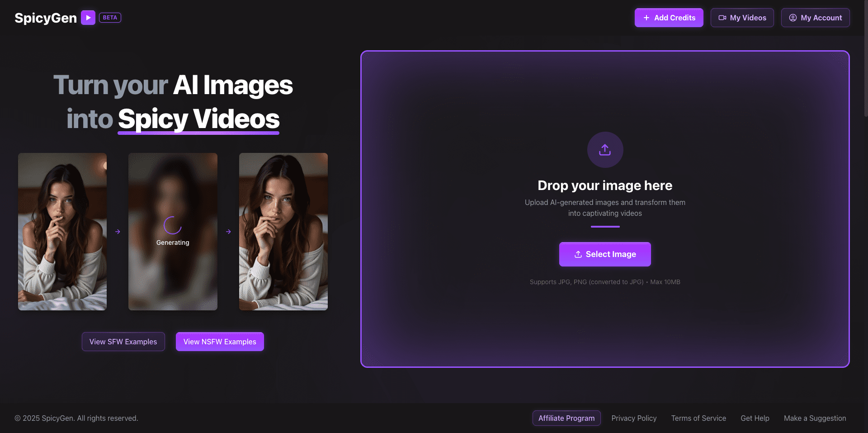Screen dimensions: 868x433
Task: Click the upload icon on Select Image button
Action: [578, 254]
